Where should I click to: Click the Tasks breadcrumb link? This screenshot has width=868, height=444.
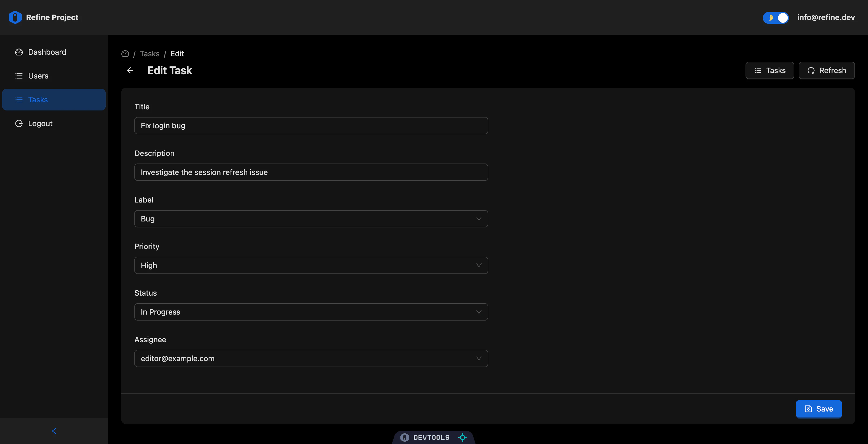point(150,54)
